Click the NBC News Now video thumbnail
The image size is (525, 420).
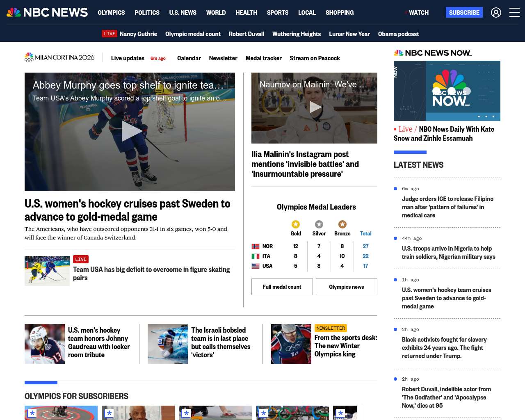tap(447, 91)
